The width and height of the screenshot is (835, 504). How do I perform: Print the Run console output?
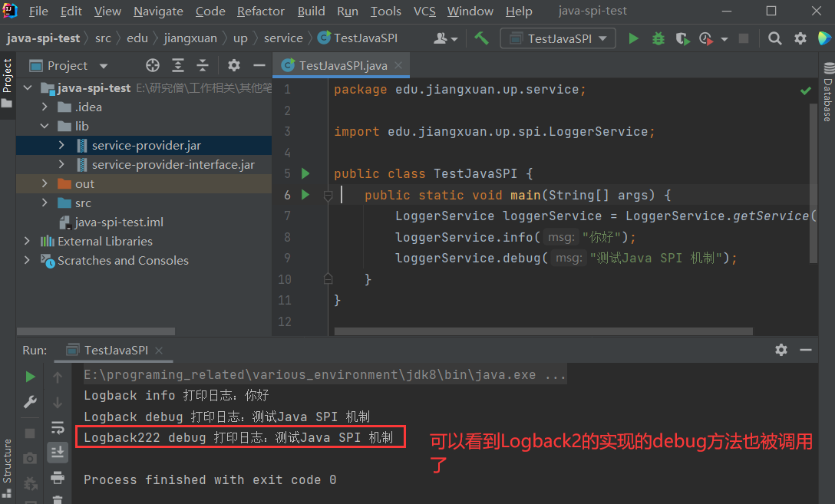coord(58,477)
